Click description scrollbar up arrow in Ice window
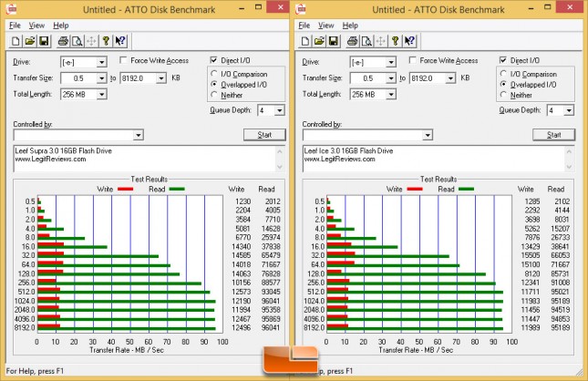Image resolution: width=588 pixels, height=381 pixels. click(569, 151)
